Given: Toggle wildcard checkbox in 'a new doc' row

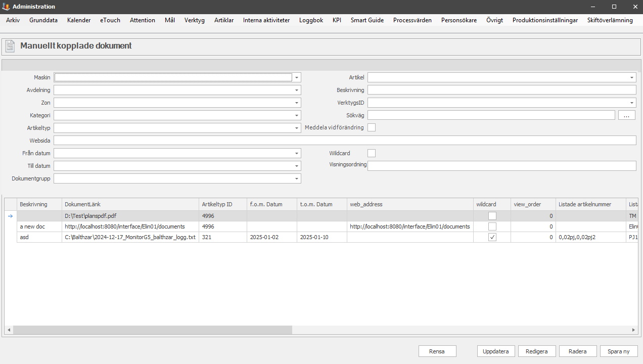Looking at the screenshot, I should point(492,226).
